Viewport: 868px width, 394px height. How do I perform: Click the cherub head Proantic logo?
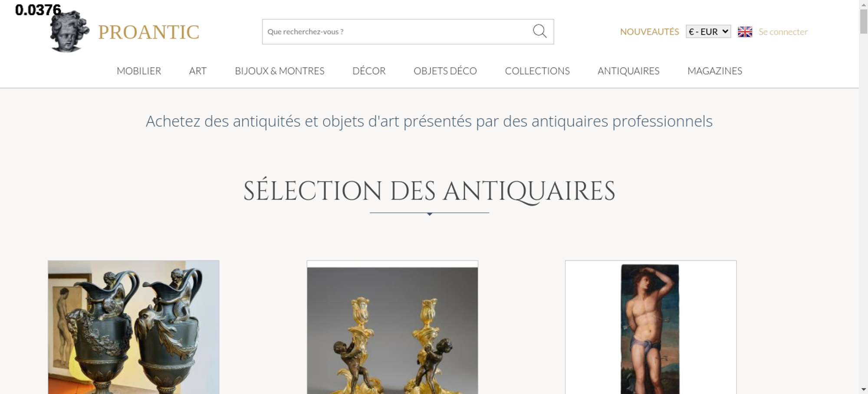(69, 31)
